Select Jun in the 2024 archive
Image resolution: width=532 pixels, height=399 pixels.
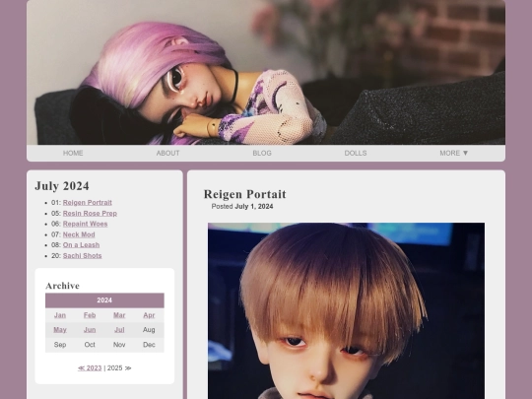click(x=90, y=330)
